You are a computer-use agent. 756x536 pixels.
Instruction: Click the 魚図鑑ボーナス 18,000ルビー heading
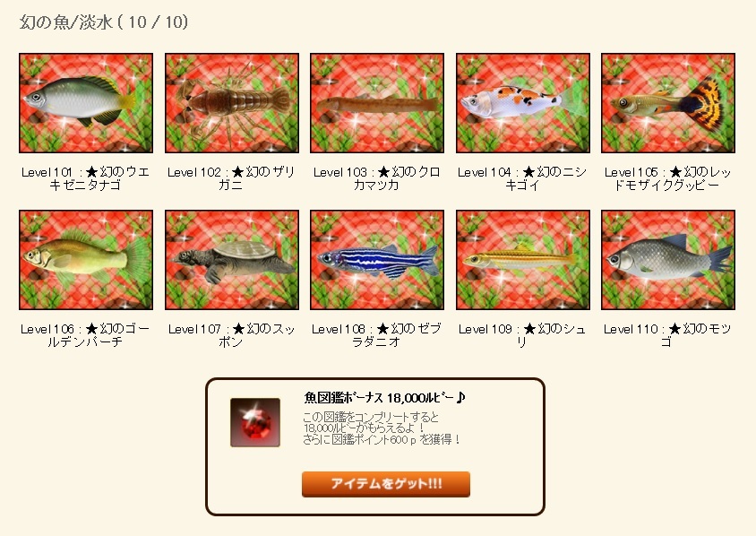tap(385, 398)
